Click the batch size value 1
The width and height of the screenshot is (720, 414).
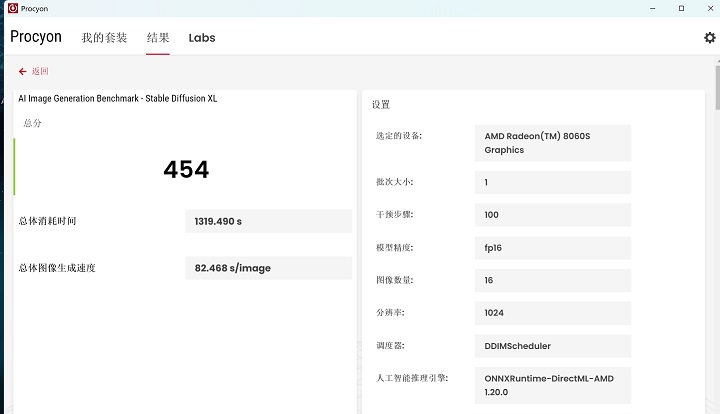coord(553,182)
